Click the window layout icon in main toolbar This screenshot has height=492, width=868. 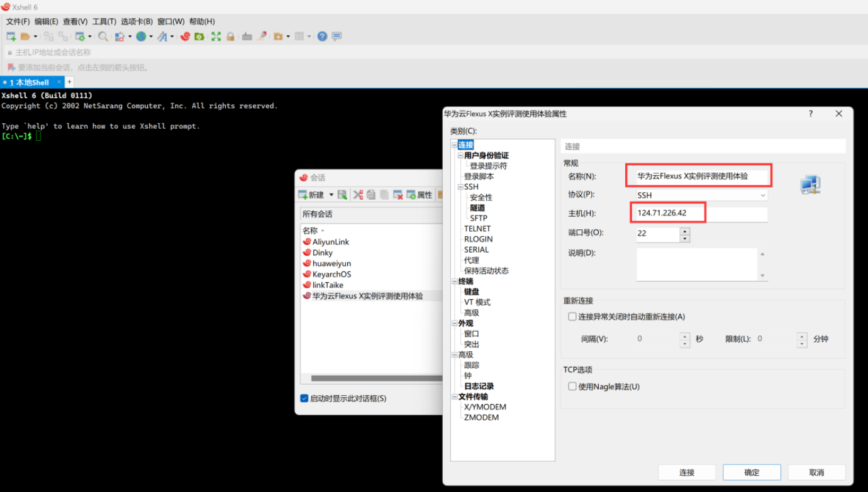[300, 36]
